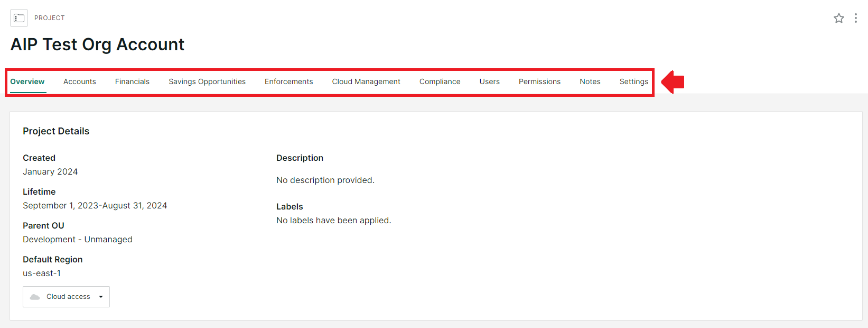
Task: Show the Users tab
Action: pyautogui.click(x=489, y=81)
